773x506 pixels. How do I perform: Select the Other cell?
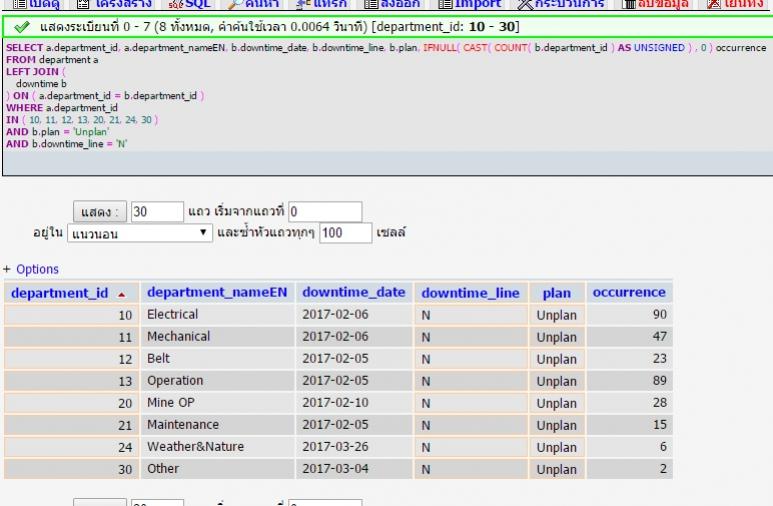[217, 469]
